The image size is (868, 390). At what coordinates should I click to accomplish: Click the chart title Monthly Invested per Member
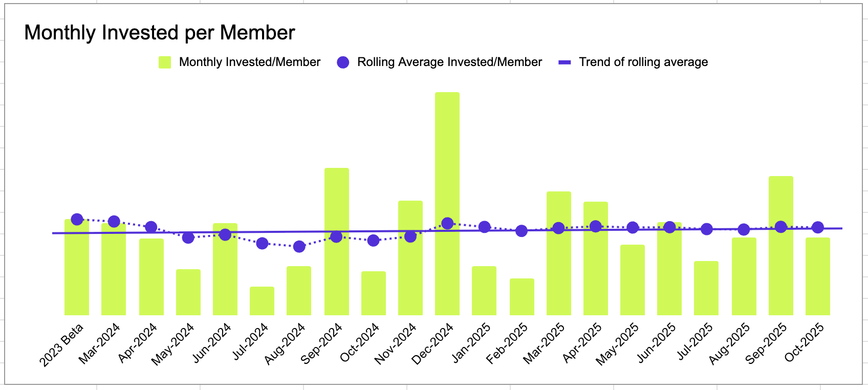[159, 33]
